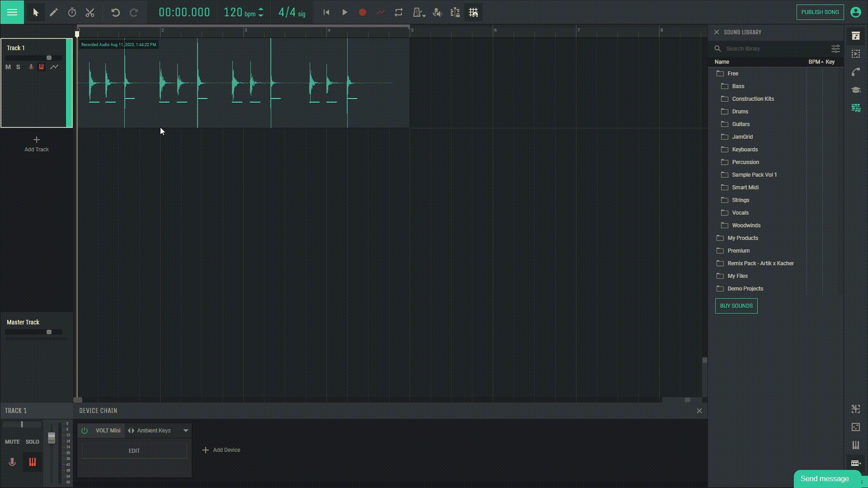Viewport: 868px width, 488px height.
Task: Select the Draw/Pencil tool
Action: click(53, 12)
